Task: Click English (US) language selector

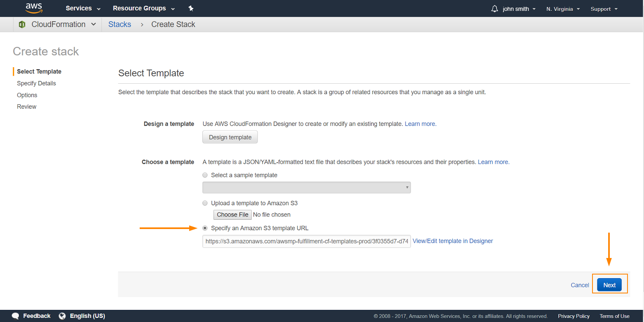Action: click(x=87, y=316)
